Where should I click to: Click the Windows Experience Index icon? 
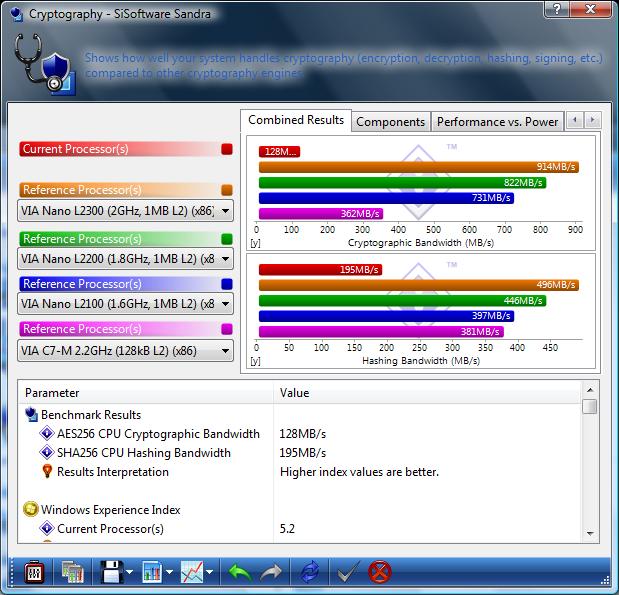31,509
